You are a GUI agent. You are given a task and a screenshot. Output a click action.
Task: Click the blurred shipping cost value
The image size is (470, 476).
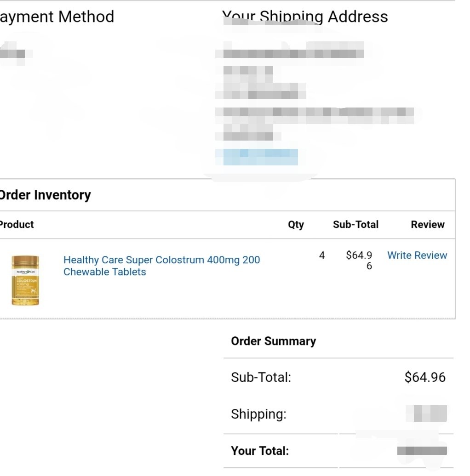point(426,414)
